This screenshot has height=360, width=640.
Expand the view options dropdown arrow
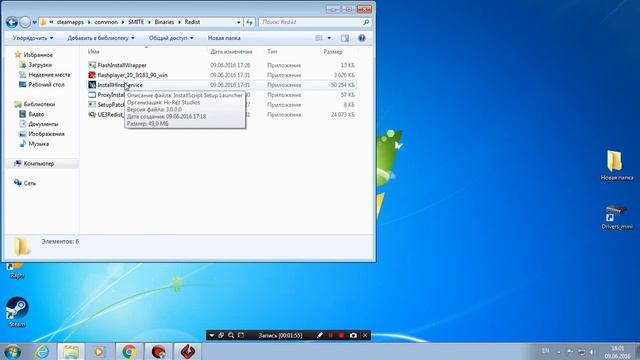329,38
